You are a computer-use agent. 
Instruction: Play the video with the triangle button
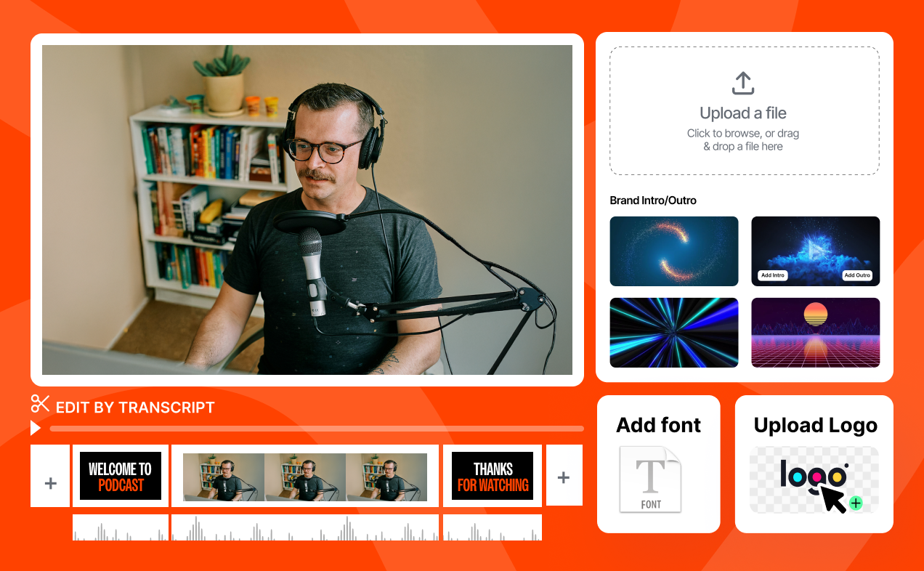click(35, 428)
